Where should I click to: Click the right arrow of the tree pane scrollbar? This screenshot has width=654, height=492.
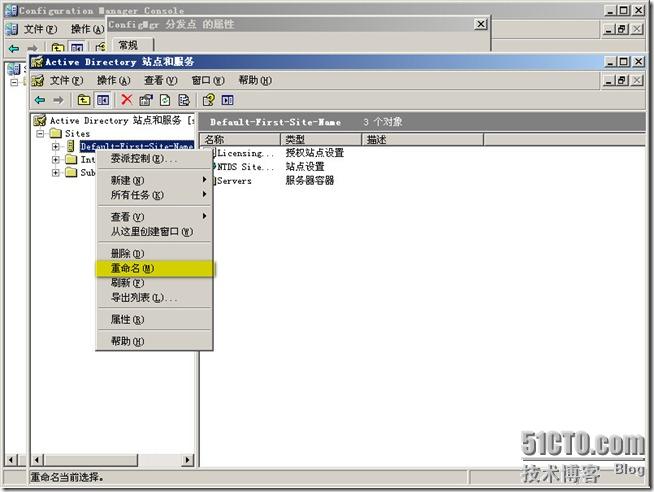coord(187,460)
